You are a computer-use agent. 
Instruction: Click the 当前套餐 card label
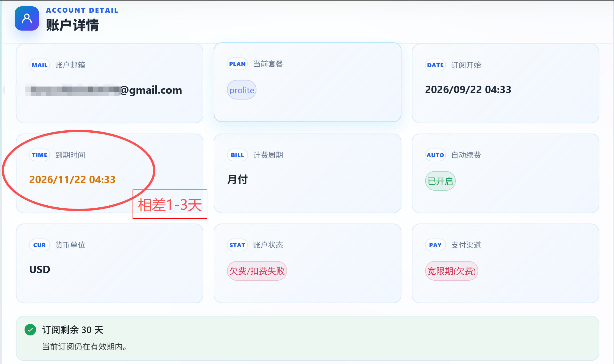pos(268,64)
